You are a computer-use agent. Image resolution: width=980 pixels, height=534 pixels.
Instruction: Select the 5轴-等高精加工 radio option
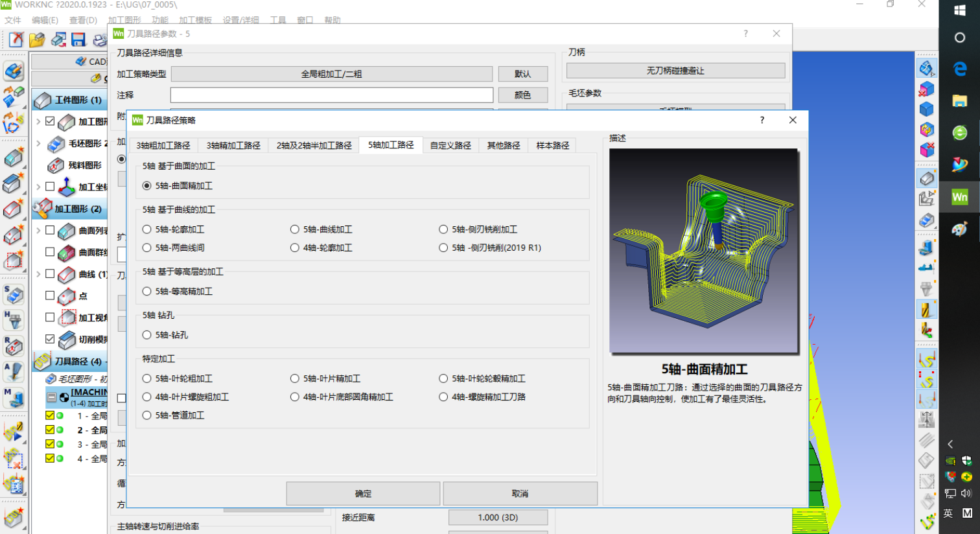pyautogui.click(x=147, y=292)
